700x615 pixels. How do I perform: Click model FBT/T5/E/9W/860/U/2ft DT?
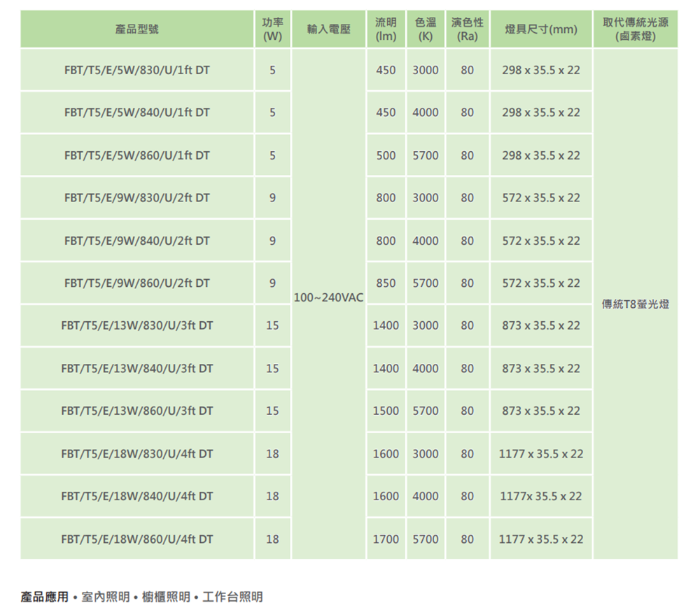(x=137, y=283)
